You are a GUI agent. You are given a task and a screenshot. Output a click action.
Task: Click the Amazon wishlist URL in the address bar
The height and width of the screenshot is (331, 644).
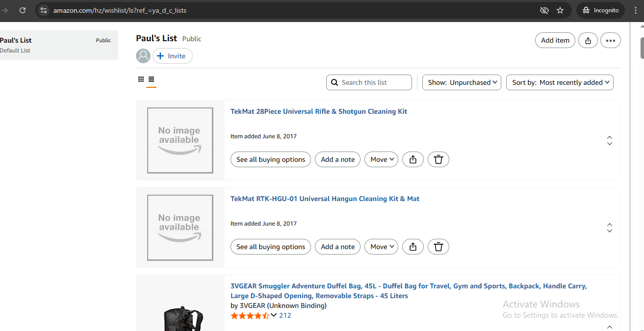coord(120,10)
